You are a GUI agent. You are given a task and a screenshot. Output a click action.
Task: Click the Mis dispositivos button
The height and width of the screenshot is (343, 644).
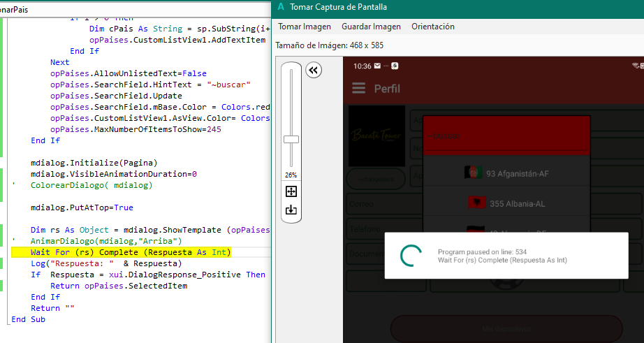click(x=506, y=328)
